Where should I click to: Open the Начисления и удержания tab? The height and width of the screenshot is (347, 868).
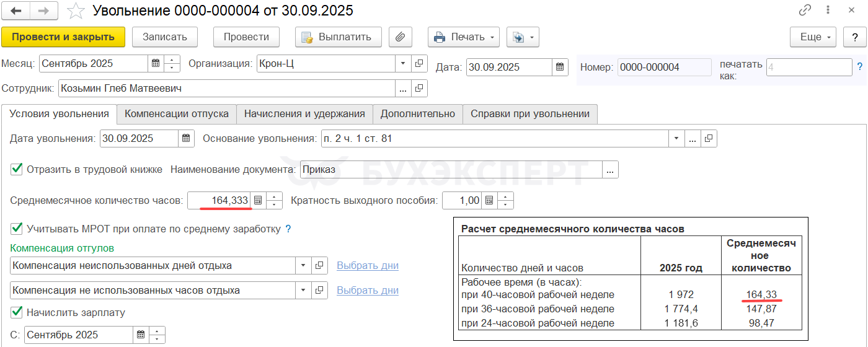coord(304,114)
